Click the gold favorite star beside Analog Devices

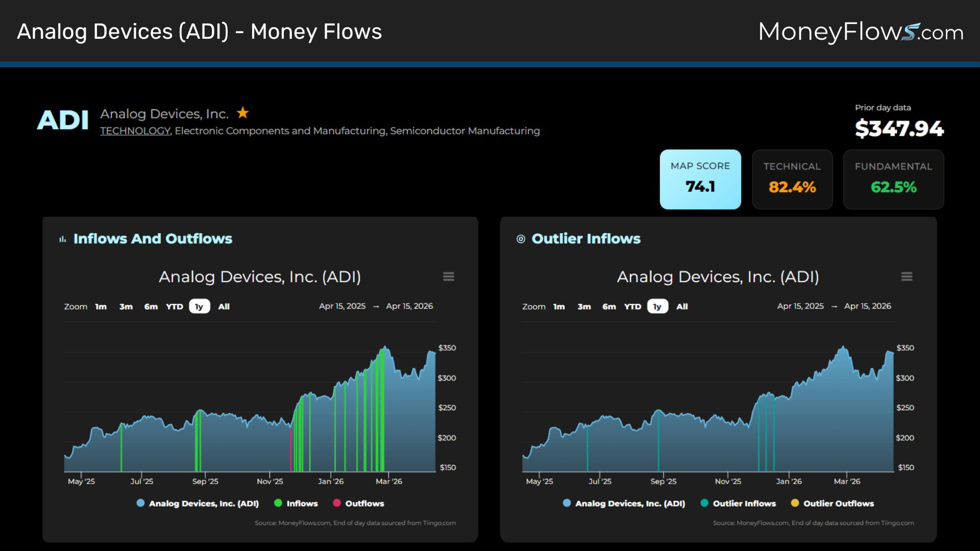point(243,113)
